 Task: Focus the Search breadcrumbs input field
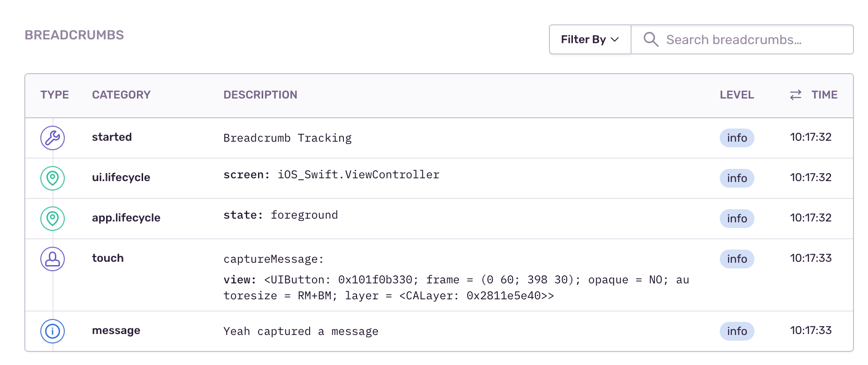tap(751, 39)
